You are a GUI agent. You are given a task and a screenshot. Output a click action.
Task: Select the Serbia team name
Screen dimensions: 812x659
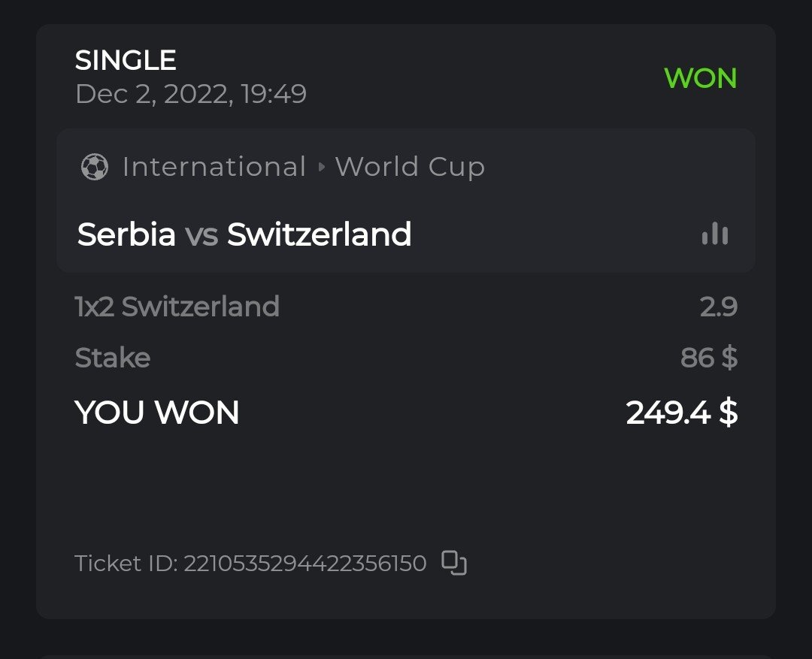click(126, 234)
